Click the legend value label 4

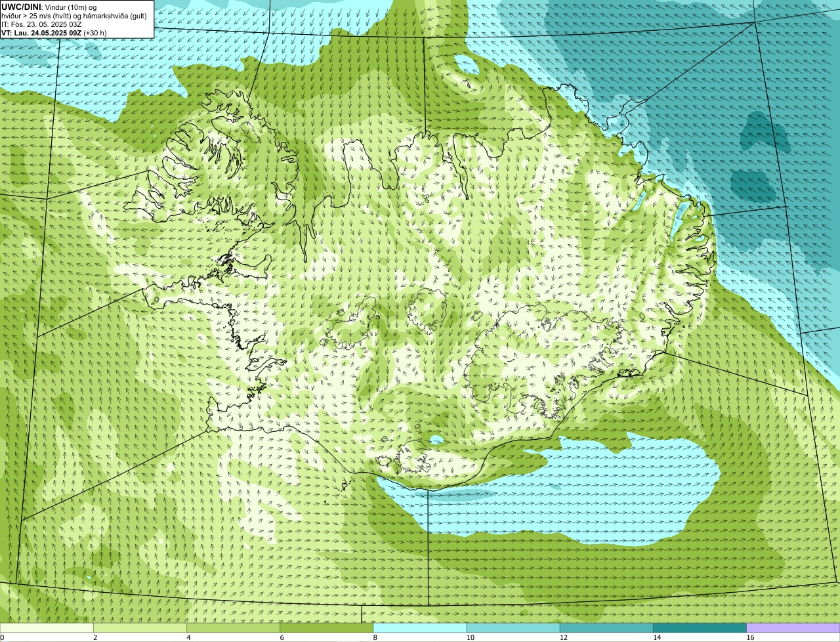pyautogui.click(x=188, y=637)
